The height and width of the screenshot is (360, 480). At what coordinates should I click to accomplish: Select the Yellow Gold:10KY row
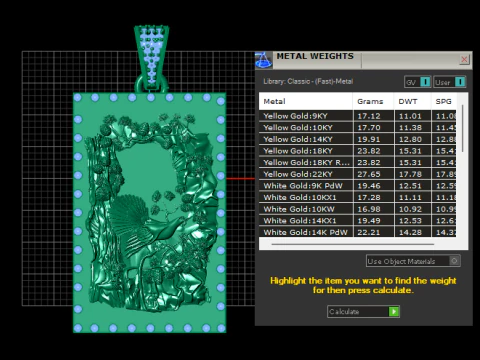(357, 128)
